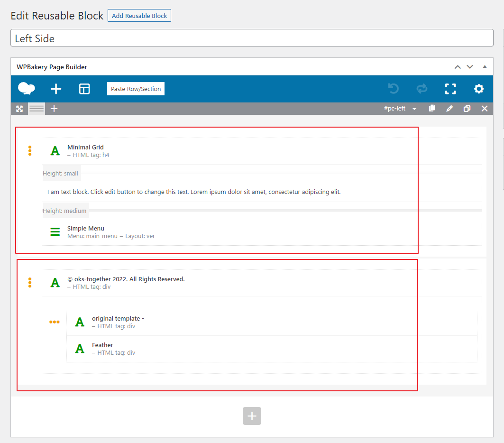The height and width of the screenshot is (443, 504).
Task: Select the oks-together 2022 copyright element
Action: (262, 283)
